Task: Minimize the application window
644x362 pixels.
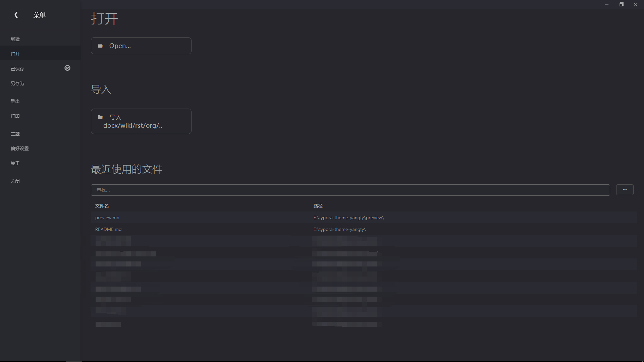Action: pyautogui.click(x=607, y=5)
